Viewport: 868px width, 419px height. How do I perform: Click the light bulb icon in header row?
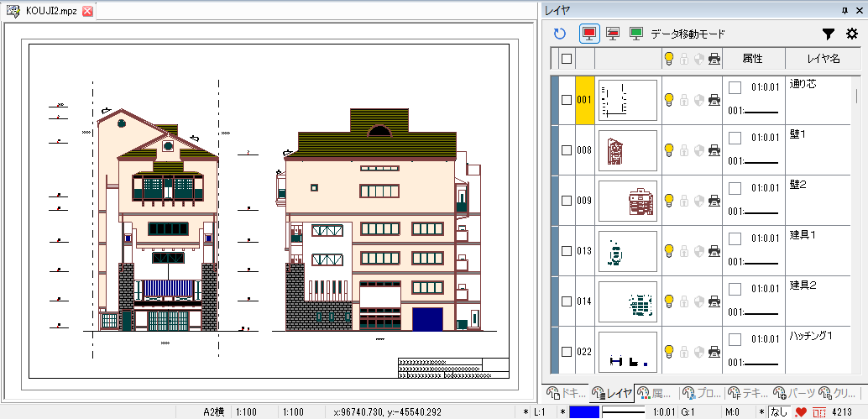(x=669, y=58)
